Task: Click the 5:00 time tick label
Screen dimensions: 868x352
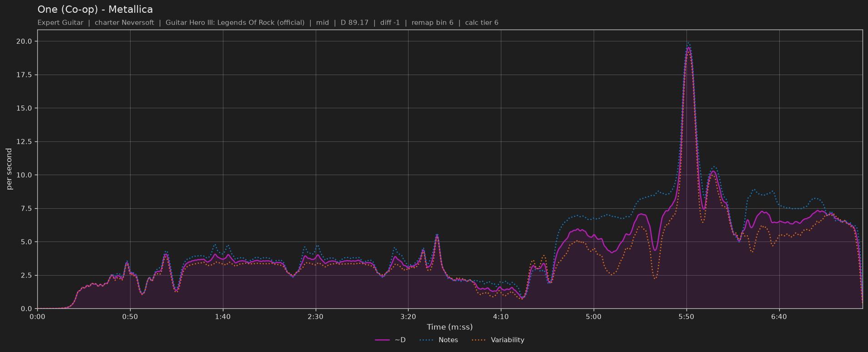Action: coord(594,317)
